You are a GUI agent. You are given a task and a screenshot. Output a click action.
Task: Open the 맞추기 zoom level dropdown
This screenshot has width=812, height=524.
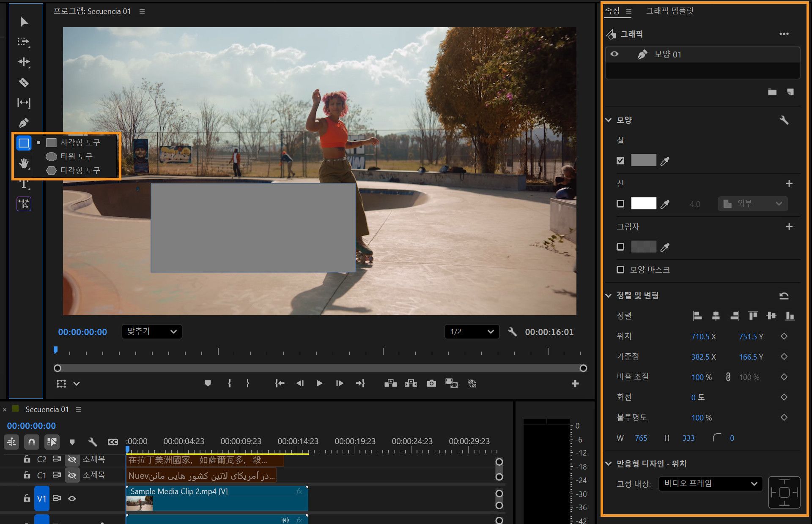point(152,332)
